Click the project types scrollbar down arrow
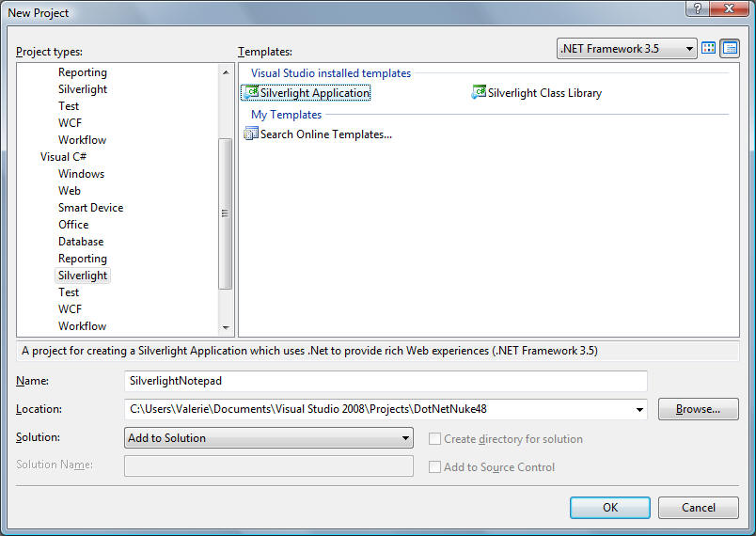756x536 pixels. (x=226, y=327)
